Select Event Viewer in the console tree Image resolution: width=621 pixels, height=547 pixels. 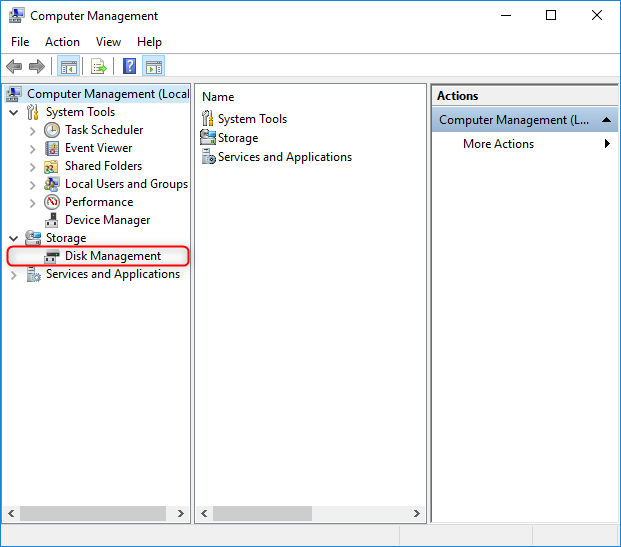coord(98,148)
